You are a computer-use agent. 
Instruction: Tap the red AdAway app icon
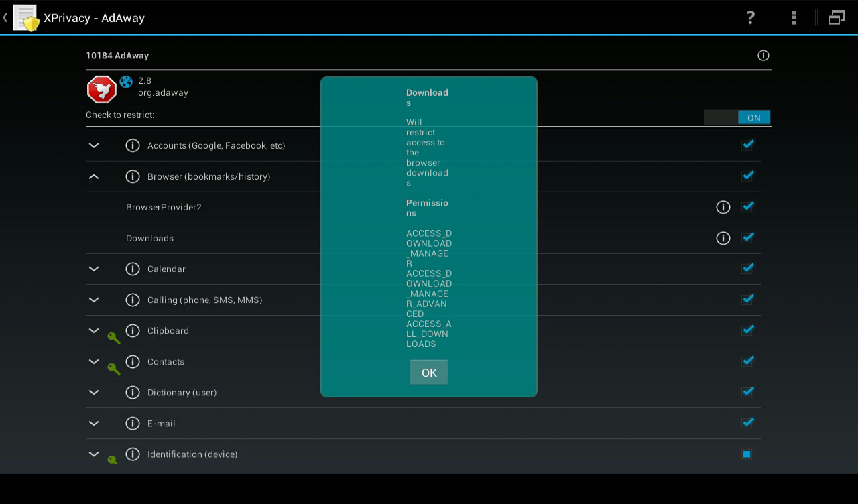coord(102,89)
